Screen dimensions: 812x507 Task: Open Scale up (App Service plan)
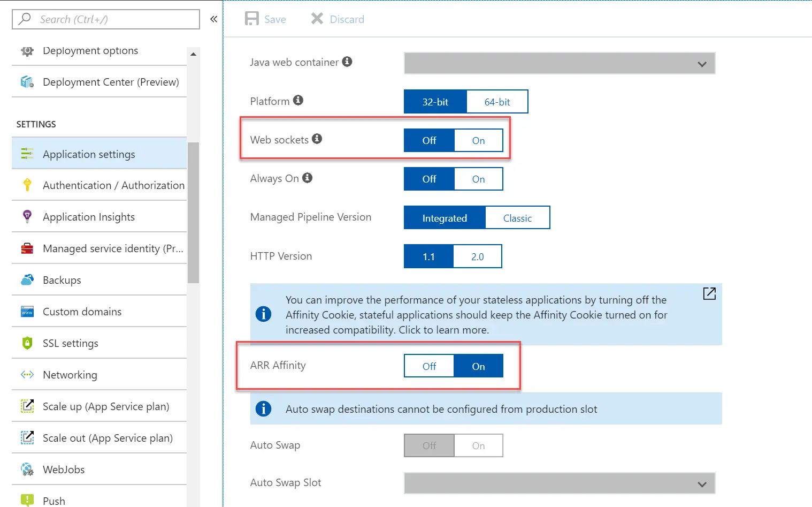(99, 406)
